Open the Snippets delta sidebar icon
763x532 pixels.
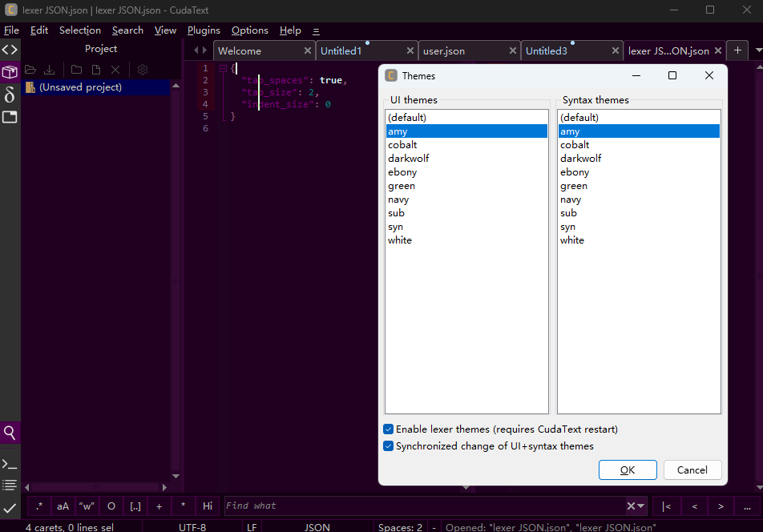(x=10, y=95)
